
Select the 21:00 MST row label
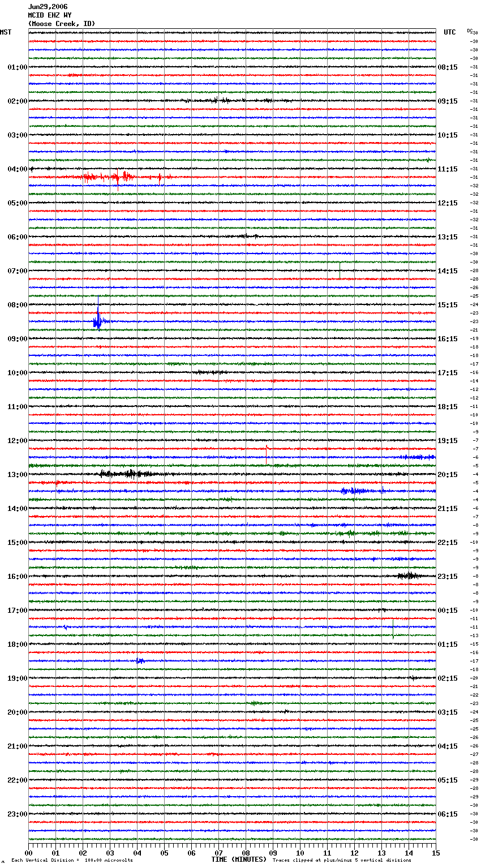(17, 746)
